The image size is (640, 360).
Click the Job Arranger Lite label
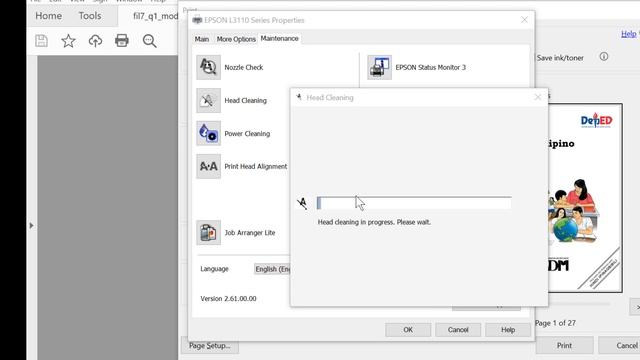coord(250,233)
